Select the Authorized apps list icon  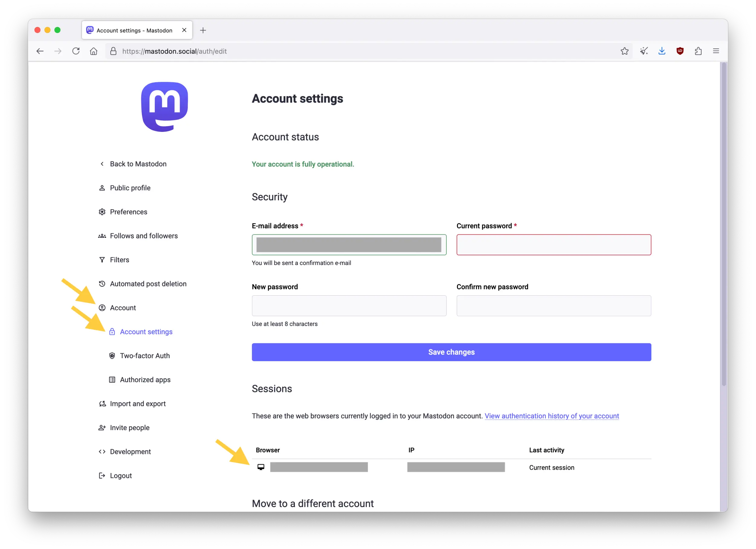click(x=112, y=380)
